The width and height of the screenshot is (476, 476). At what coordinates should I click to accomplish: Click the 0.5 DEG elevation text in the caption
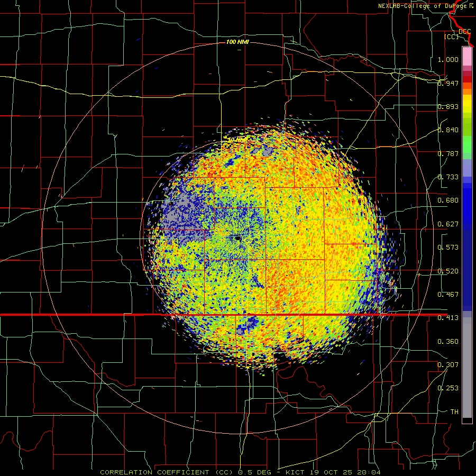tap(254, 472)
